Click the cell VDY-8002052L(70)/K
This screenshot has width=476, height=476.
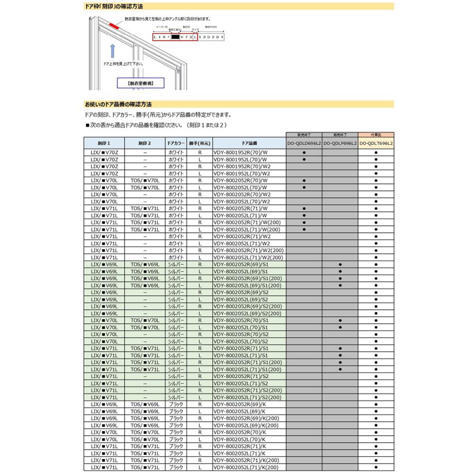249,440
